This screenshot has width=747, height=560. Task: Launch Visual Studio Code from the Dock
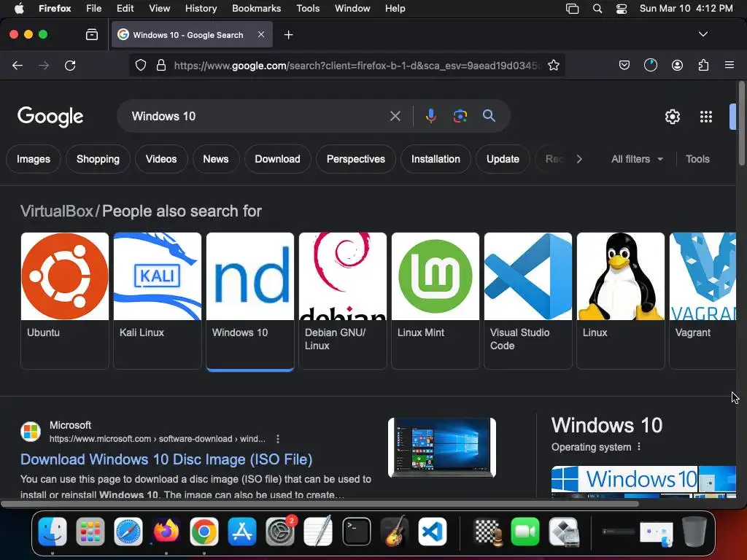[433, 532]
